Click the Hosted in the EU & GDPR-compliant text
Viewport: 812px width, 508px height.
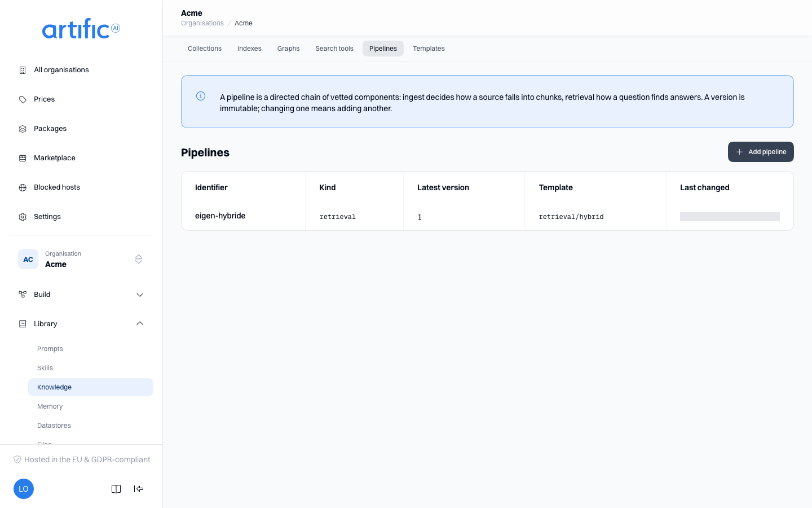[87, 459]
